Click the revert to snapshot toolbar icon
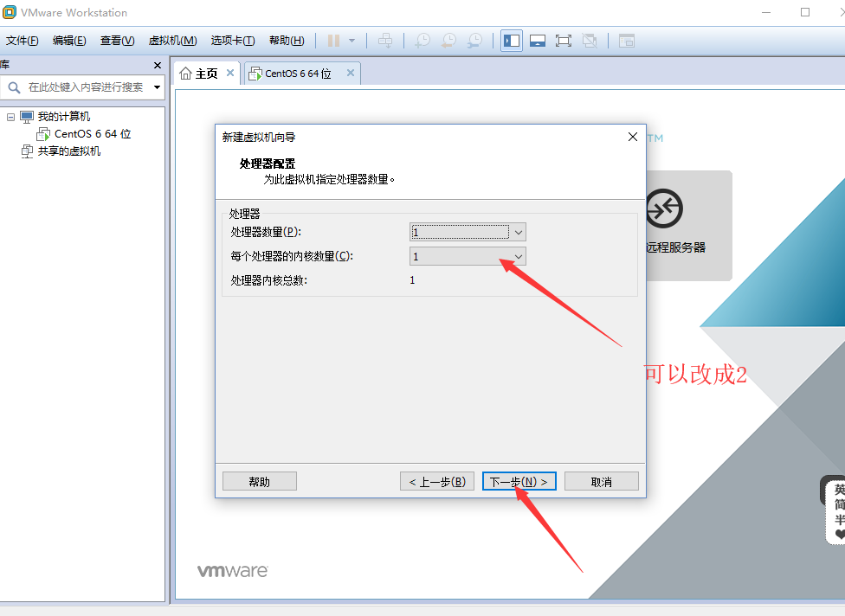The image size is (845, 616). point(448,41)
